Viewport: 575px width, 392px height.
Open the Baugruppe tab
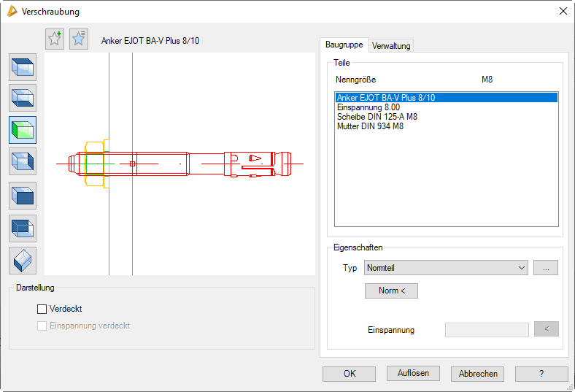[344, 45]
